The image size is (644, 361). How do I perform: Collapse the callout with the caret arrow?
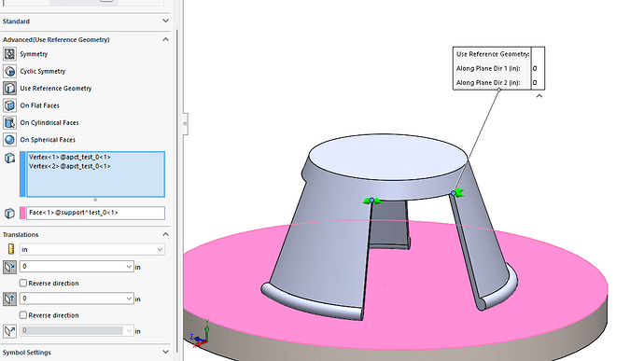coord(539,96)
